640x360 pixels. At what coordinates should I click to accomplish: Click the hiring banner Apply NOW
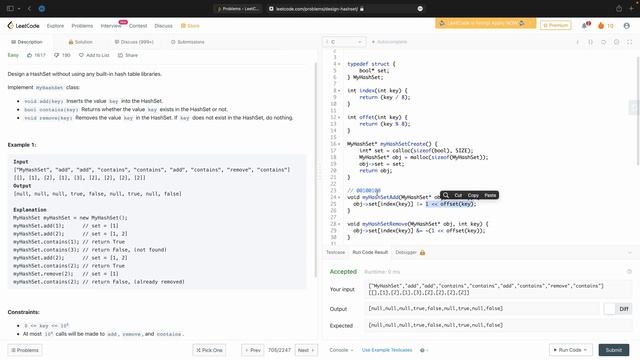pos(486,24)
